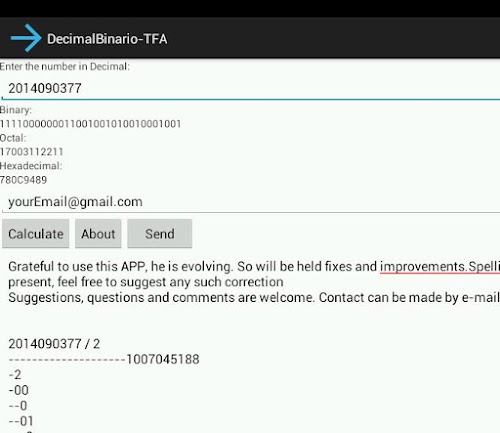Click the DecimalBinario-TFA title text
The height and width of the screenshot is (433, 500).
click(x=107, y=39)
